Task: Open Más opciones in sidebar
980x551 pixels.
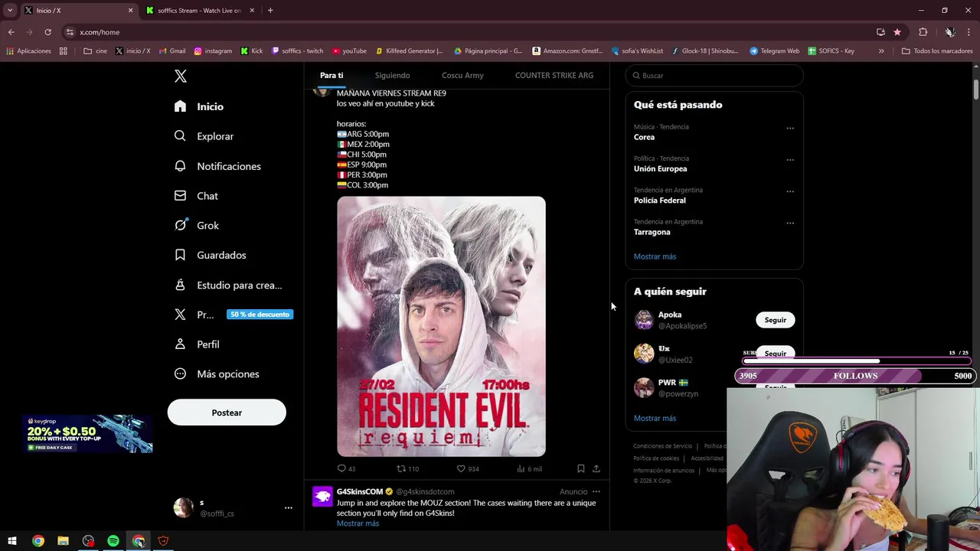Action: click(x=217, y=374)
